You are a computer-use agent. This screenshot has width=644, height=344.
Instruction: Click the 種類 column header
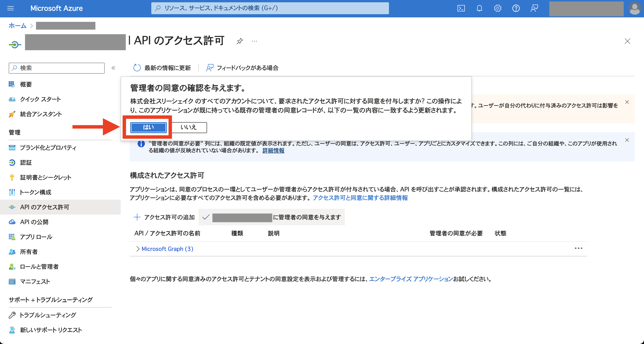(x=237, y=234)
